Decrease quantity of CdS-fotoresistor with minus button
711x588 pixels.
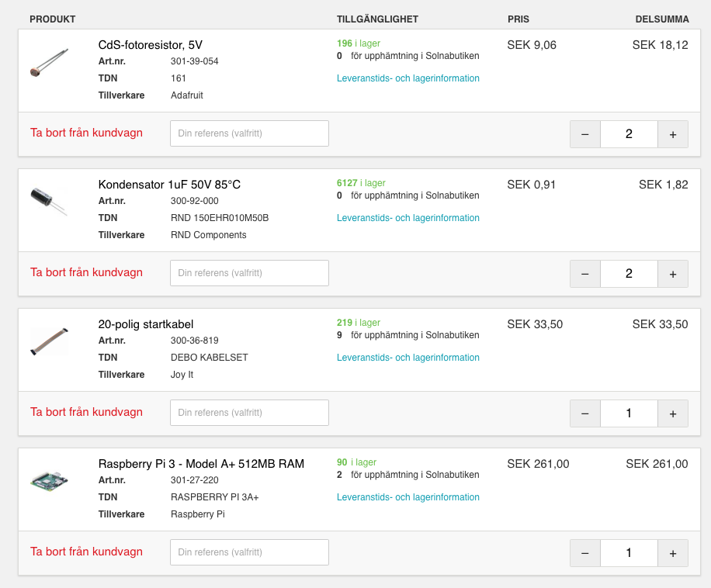pos(584,134)
